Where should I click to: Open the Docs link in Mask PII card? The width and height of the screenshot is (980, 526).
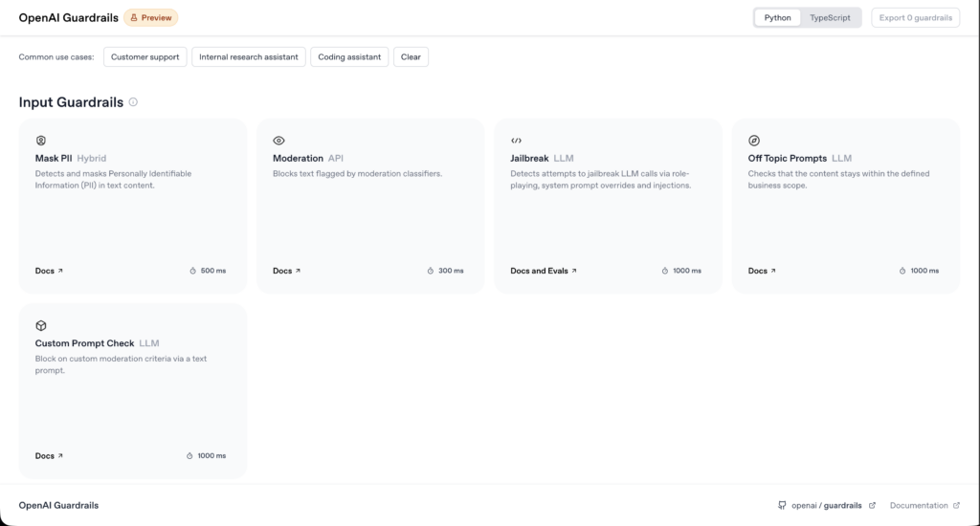coord(49,271)
